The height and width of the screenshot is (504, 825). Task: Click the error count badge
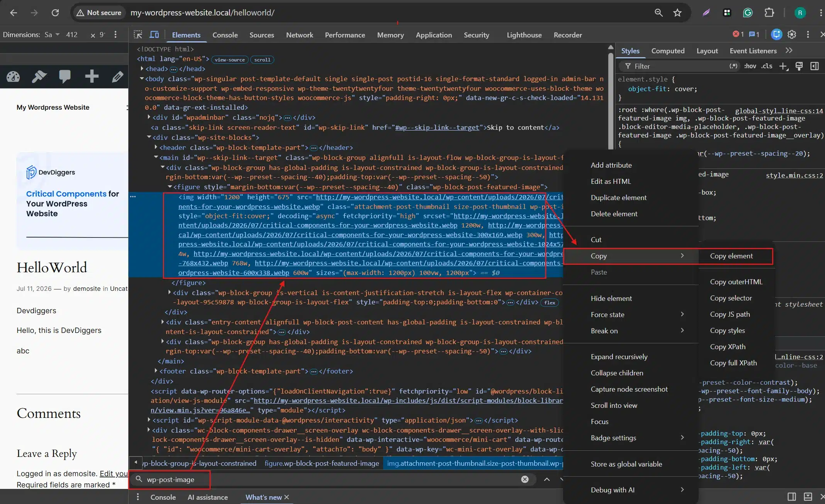tap(738, 34)
